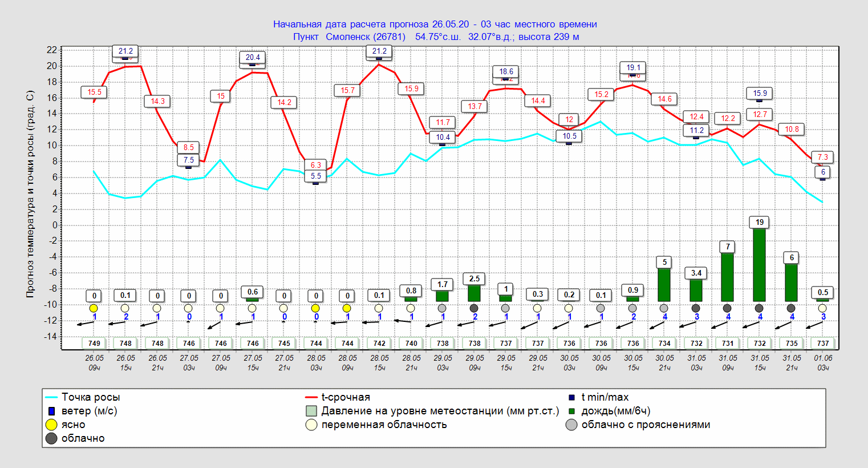The image size is (868, 468).
Task: Click the x-axis label 30.05 21ч
Action: [664, 363]
